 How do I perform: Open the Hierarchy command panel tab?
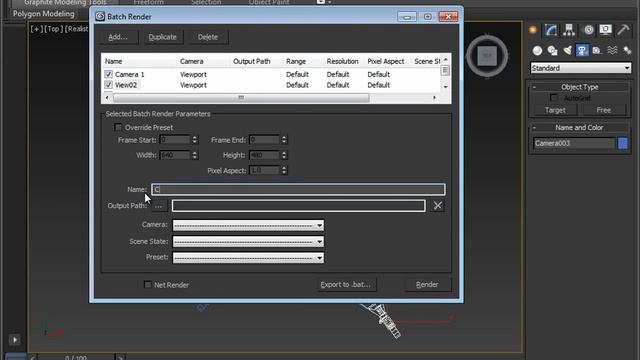coord(569,30)
